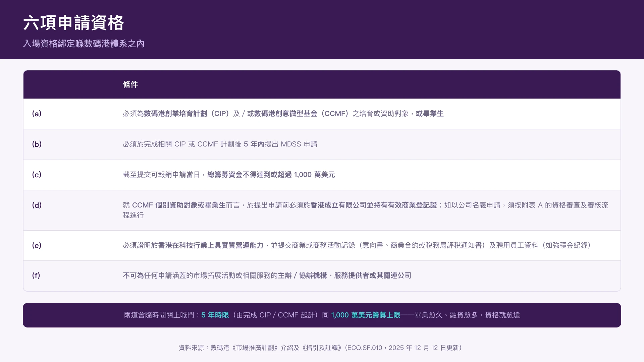Click the highlighted 5 年時限 in the summary banner

point(215,315)
